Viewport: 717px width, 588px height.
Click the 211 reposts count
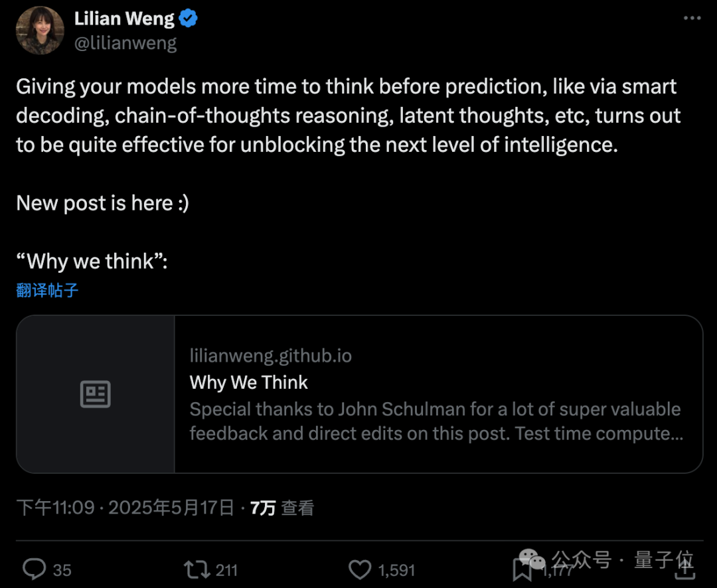[226, 570]
